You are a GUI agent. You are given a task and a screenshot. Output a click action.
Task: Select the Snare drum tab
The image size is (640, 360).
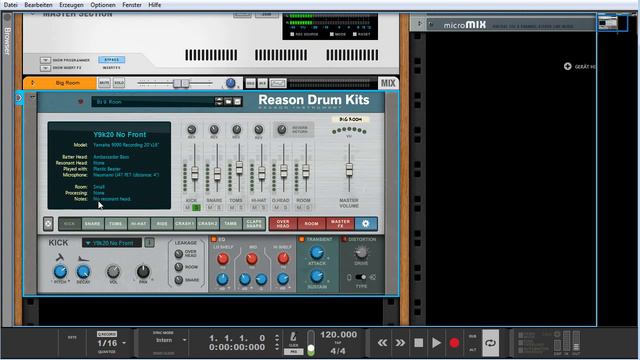click(x=93, y=224)
